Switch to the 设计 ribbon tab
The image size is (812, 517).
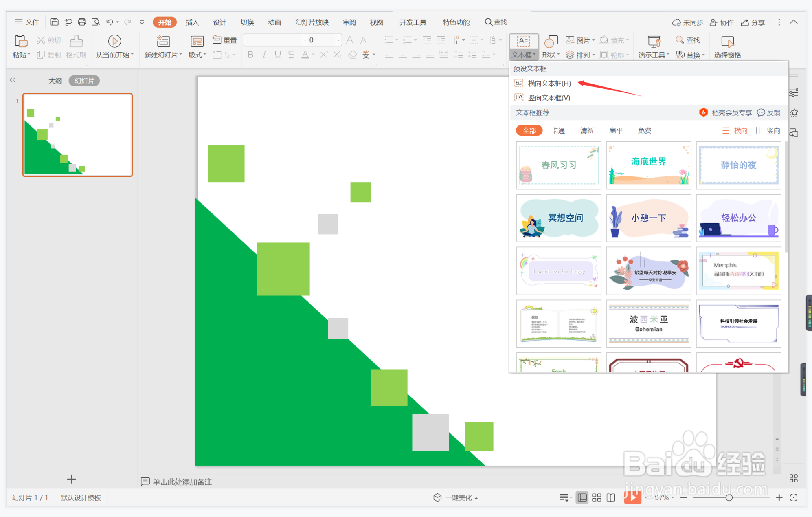click(x=219, y=22)
